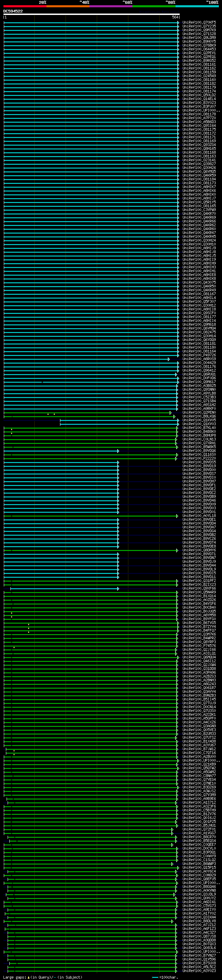The height and width of the screenshot is (980, 222).
Task: Select hit label UniRef100_Q9SI64
Action: [x=199, y=125]
